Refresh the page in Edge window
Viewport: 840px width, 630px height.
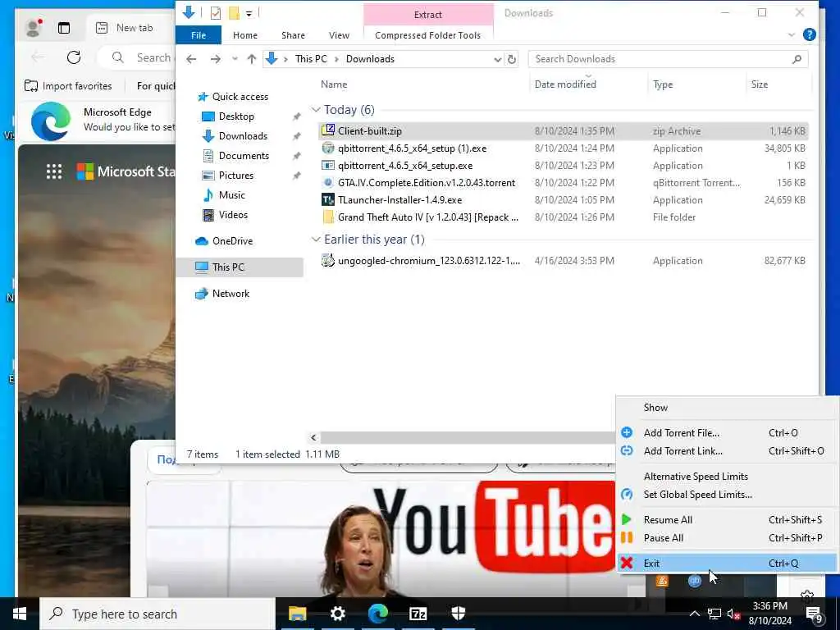tap(74, 57)
